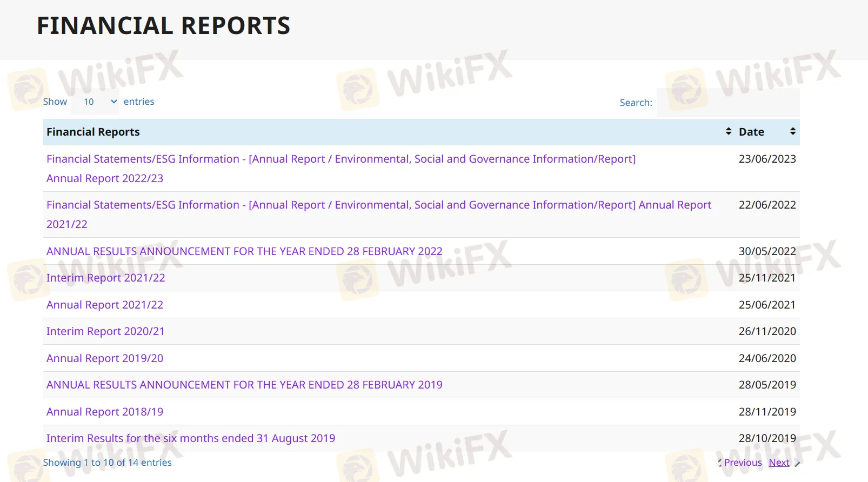The image size is (868, 482).
Task: Click the 'Showing 1 to 10 of 14 entries' text
Action: pyautogui.click(x=108, y=463)
